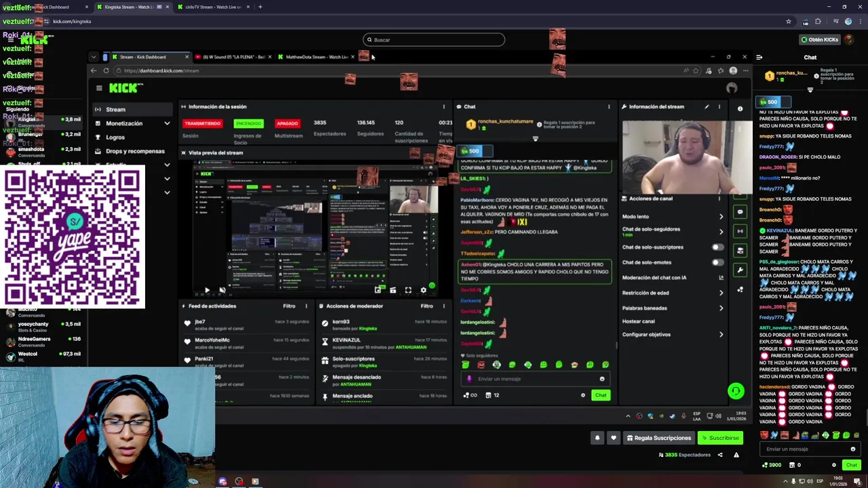868x488 pixels.
Task: Open new browser tab with plus icon
Action: tap(260, 7)
